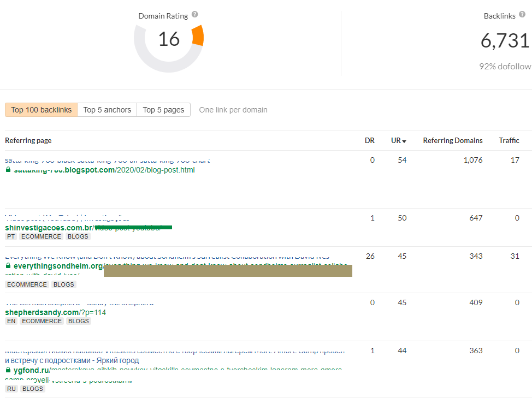The width and height of the screenshot is (532, 398).
Task: Click the lock icon beside ygfond.ru
Action: click(x=8, y=370)
